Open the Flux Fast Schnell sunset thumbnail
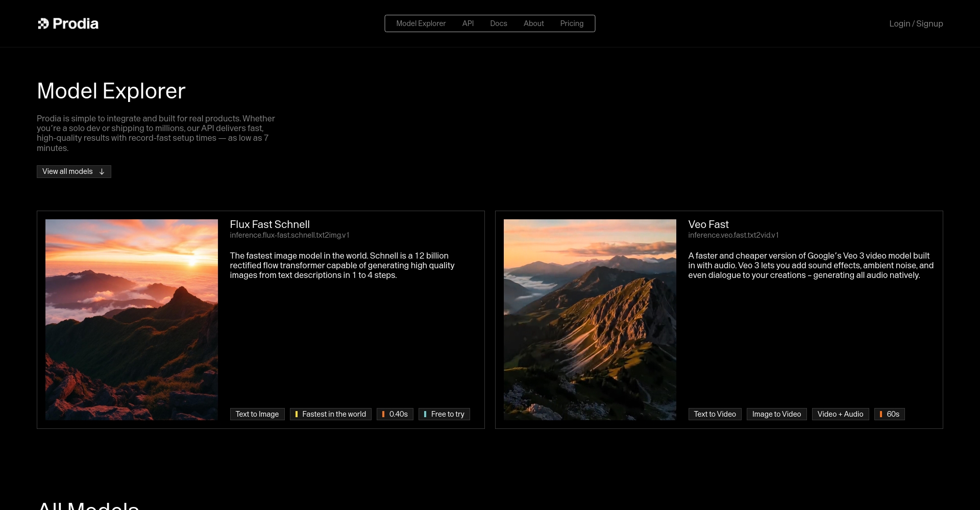The height and width of the screenshot is (510, 980). (132, 320)
